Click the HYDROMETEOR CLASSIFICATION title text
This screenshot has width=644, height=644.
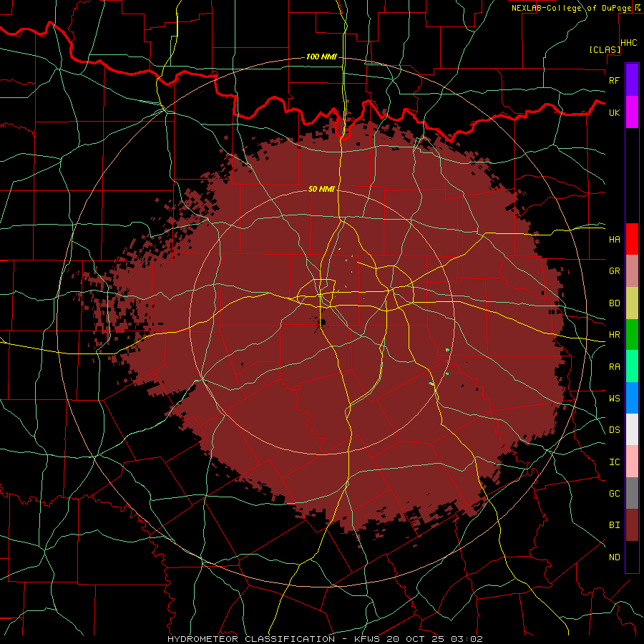tap(251, 639)
